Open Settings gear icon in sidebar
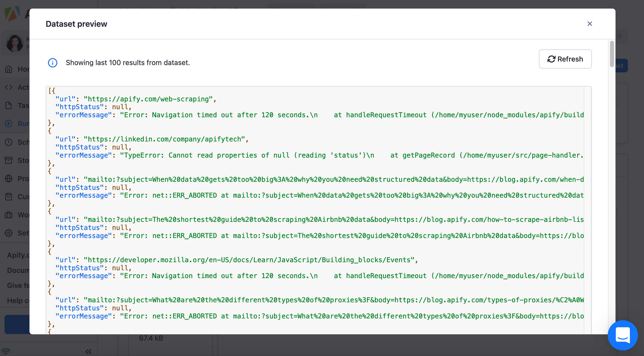This screenshot has width=644, height=356. (9, 233)
